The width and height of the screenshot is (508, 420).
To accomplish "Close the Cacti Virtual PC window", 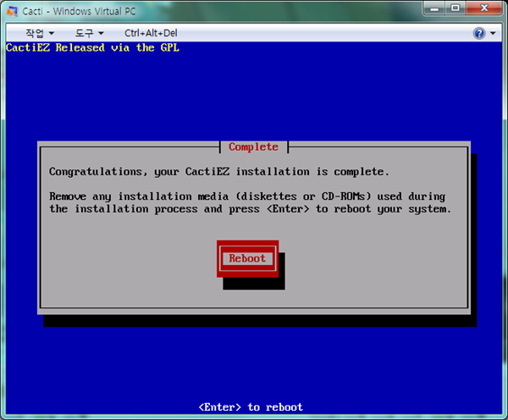I will click(484, 8).
